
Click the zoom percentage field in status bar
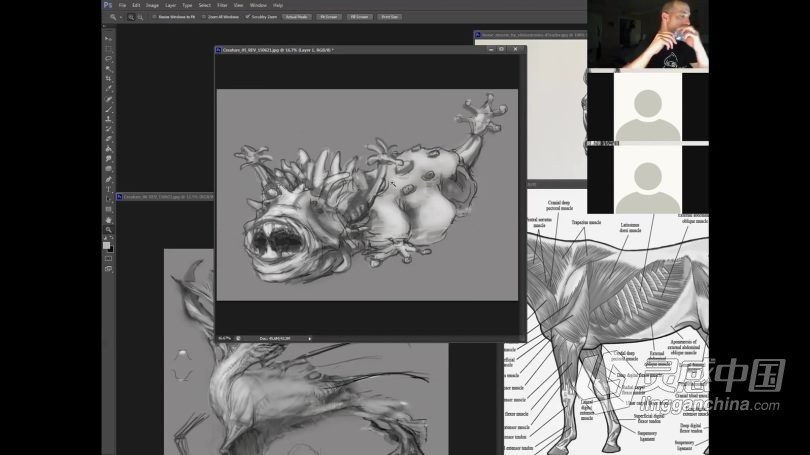[224, 339]
